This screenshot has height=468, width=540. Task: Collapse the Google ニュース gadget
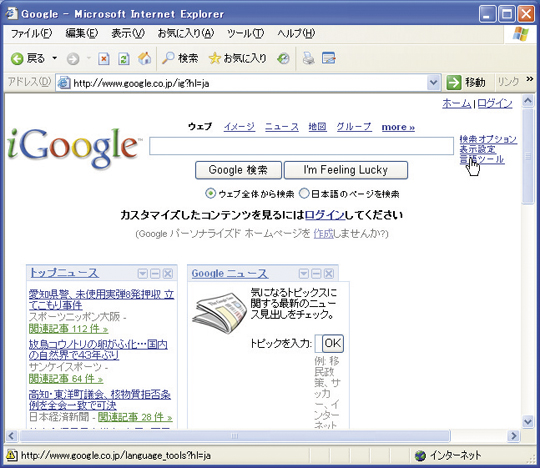tap(316, 274)
